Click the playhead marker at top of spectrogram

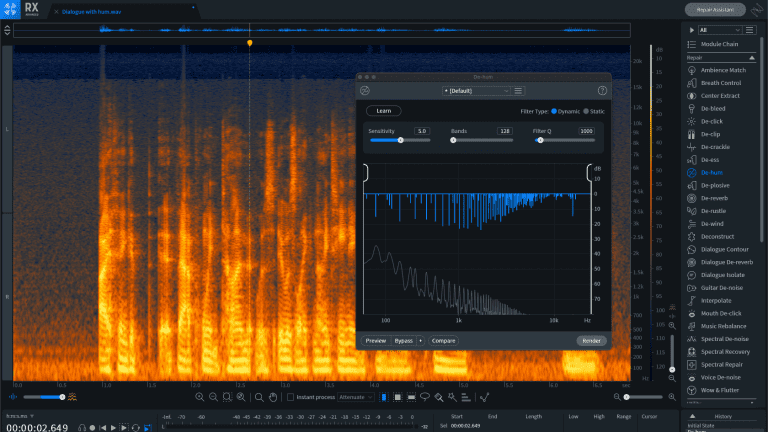pos(250,43)
